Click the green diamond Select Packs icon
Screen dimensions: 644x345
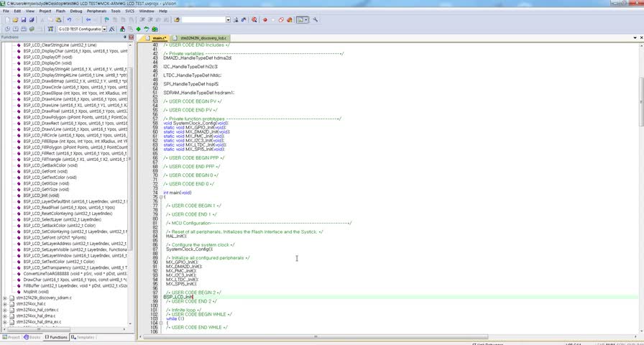[137, 29]
